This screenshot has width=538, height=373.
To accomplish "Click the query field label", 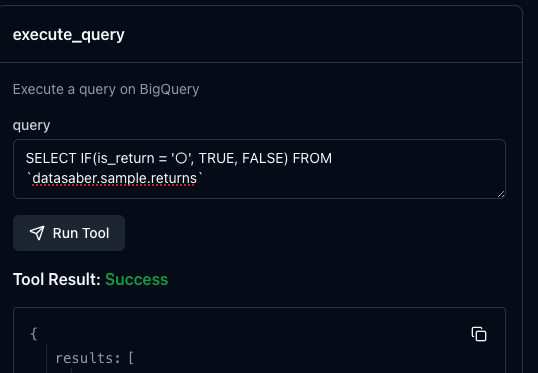I will coord(32,125).
